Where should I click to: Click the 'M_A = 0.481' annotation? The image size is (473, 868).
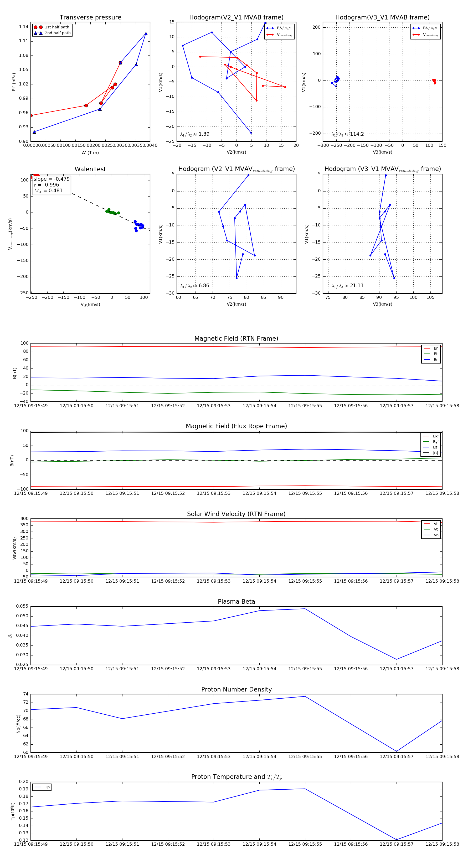click(x=48, y=191)
